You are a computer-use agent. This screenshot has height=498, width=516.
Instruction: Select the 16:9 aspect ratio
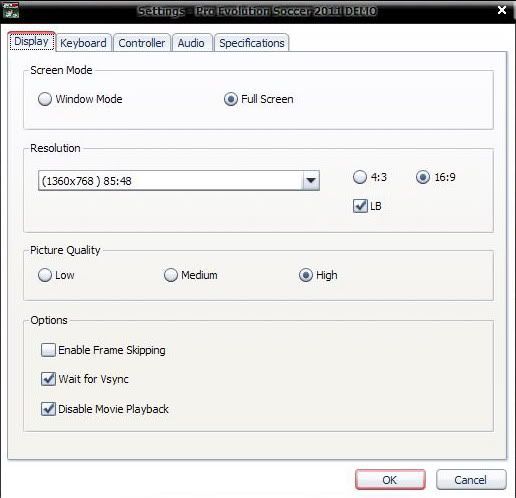click(x=423, y=177)
